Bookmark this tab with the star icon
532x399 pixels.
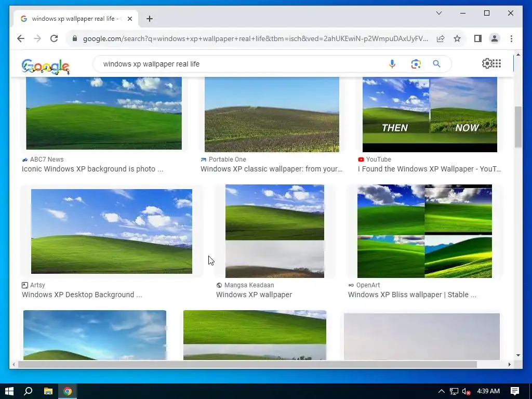457,38
